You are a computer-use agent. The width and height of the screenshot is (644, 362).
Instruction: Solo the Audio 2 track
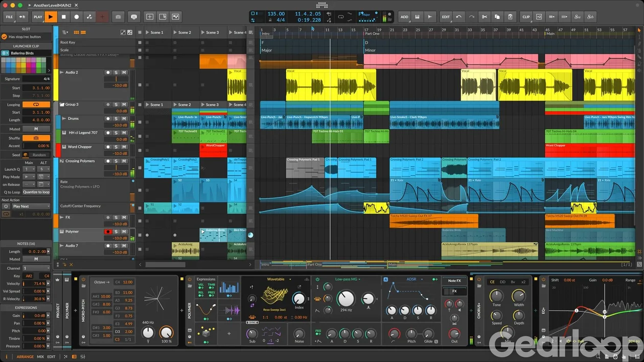coord(116,73)
